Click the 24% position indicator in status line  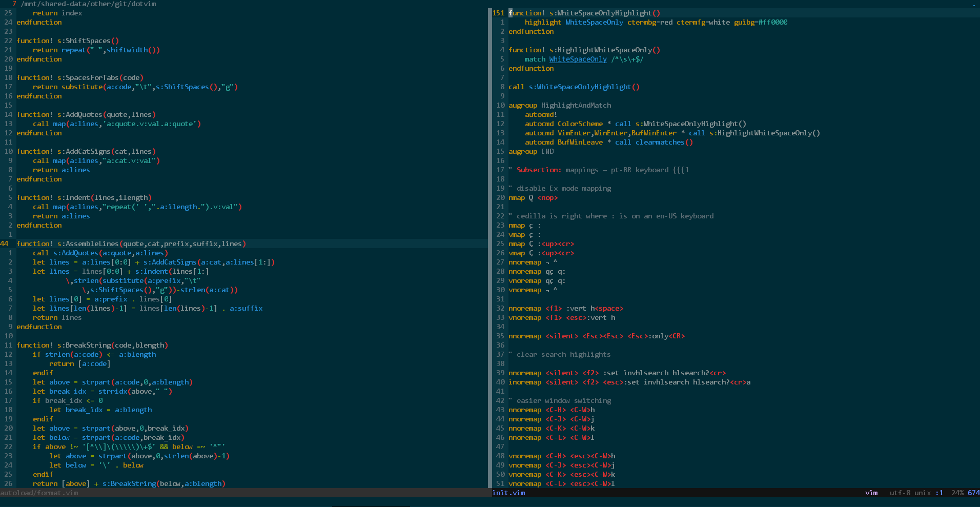[x=957, y=493]
